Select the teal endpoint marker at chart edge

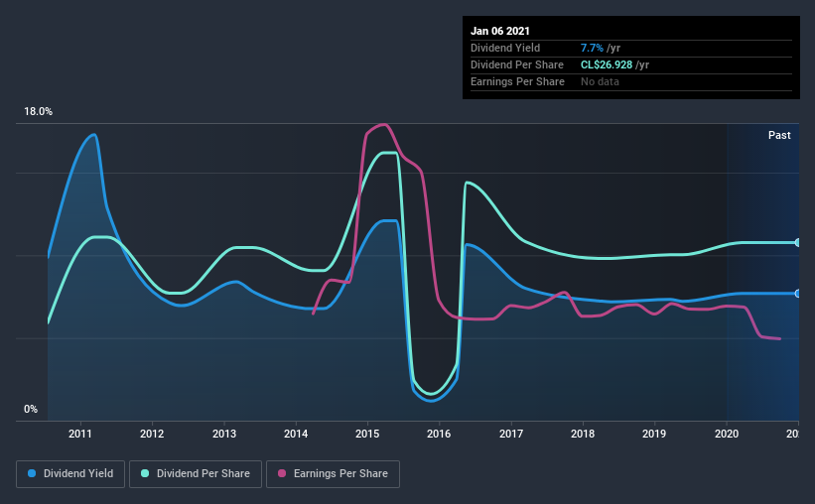(x=797, y=243)
